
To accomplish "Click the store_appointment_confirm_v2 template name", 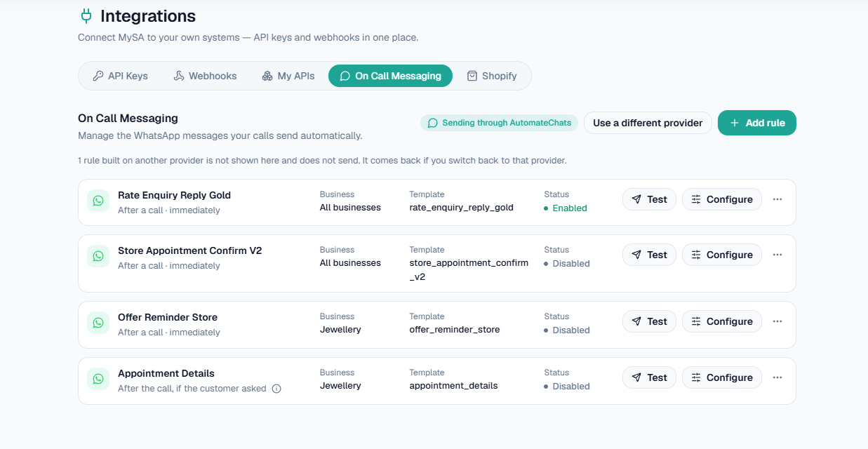I will coord(469,270).
